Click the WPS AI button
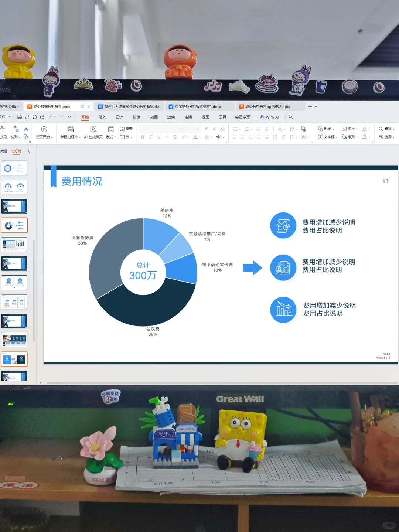The image size is (399, 532). pos(269,117)
